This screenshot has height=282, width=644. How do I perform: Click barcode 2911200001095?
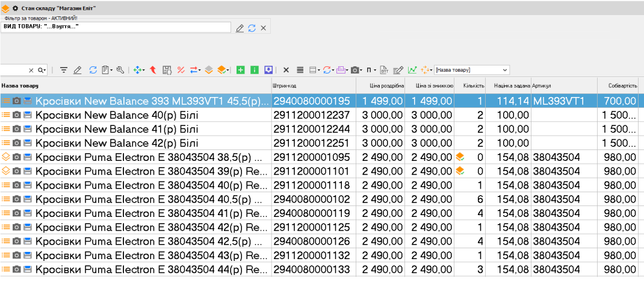tap(312, 157)
